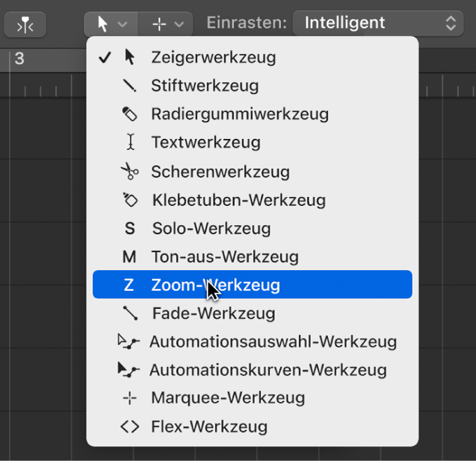476x463 pixels.
Task: Select the Klebetuben-Werkzeug glue icon
Action: tap(131, 200)
